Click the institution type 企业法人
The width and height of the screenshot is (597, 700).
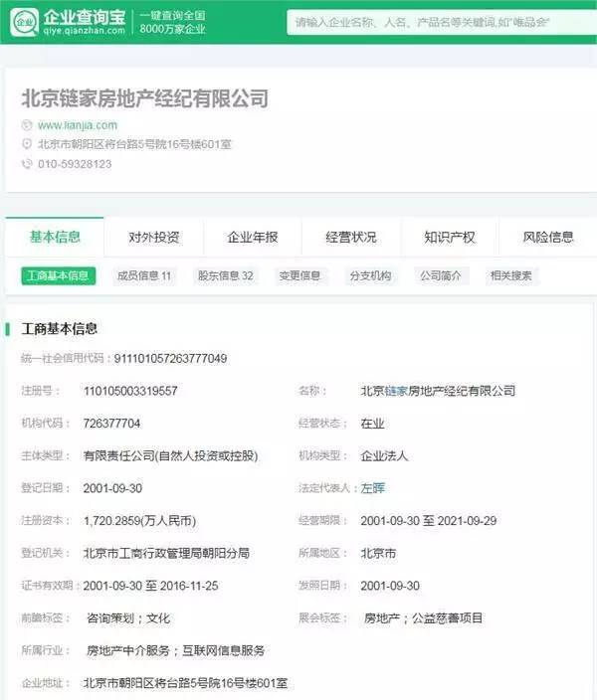point(384,455)
